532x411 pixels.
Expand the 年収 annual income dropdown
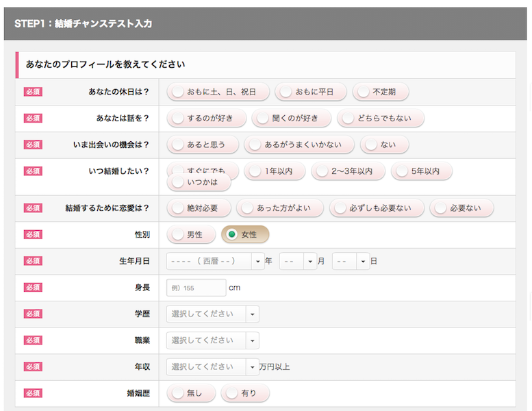pos(212,367)
